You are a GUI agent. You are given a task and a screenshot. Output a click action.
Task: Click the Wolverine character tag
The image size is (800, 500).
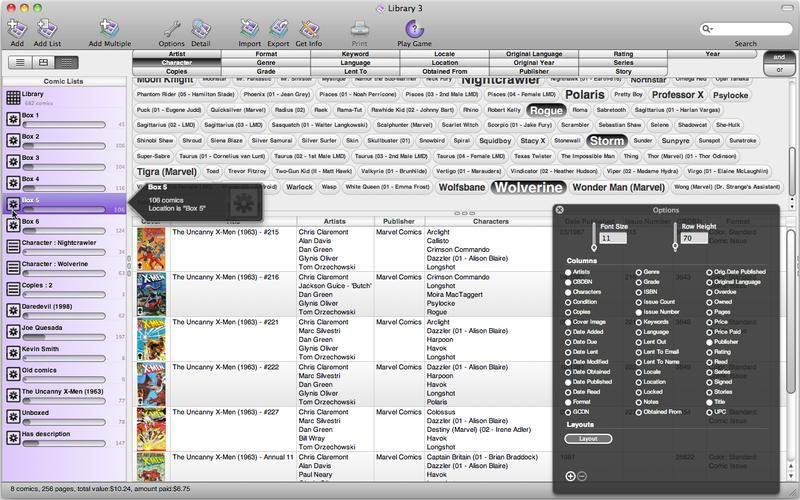pyautogui.click(x=528, y=187)
